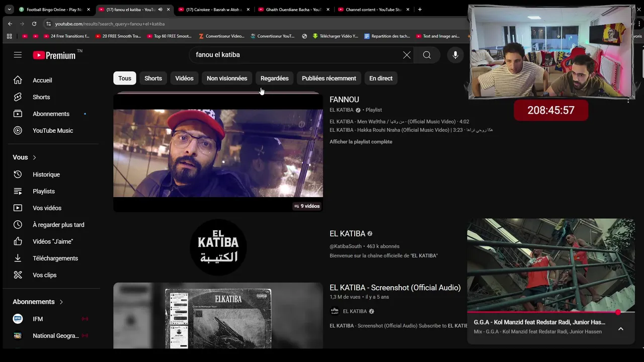Reload the page with the refresh icon
Image resolution: width=644 pixels, height=362 pixels.
tap(34, 24)
